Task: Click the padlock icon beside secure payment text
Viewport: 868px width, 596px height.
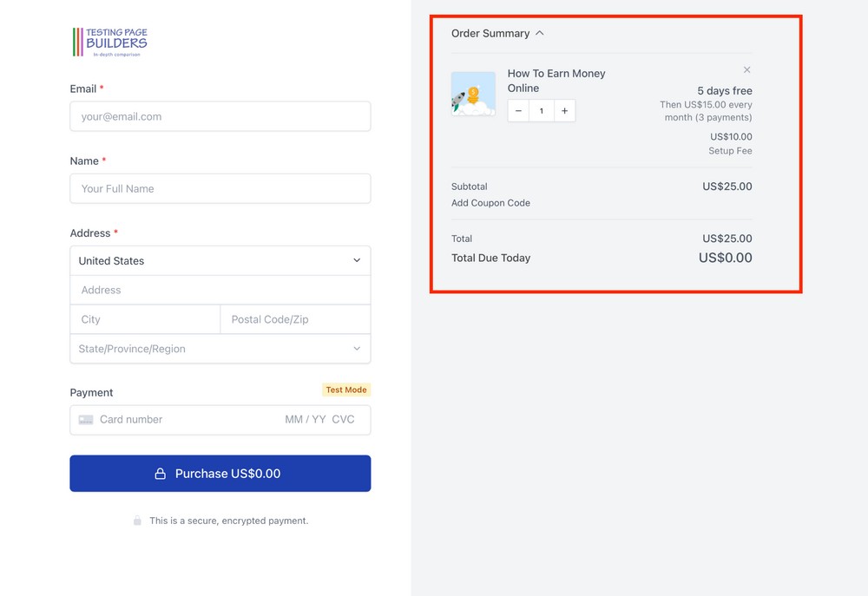Action: 137,521
